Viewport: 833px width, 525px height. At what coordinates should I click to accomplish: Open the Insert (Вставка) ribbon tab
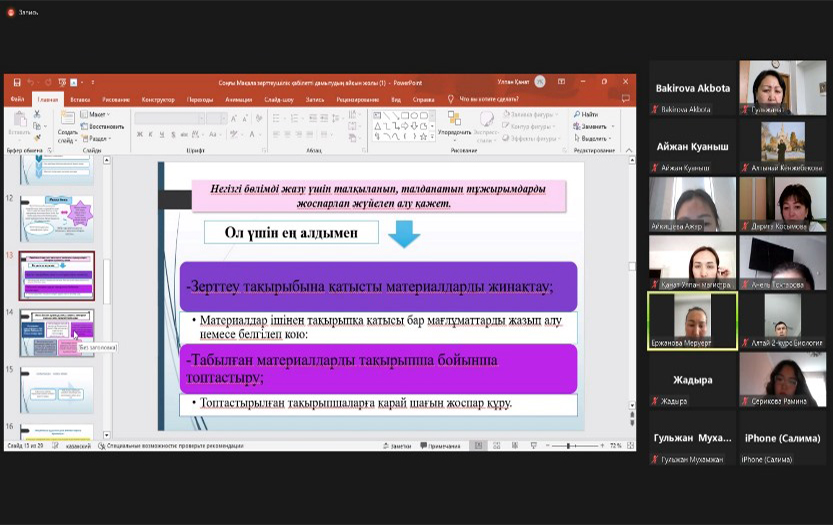pyautogui.click(x=80, y=99)
